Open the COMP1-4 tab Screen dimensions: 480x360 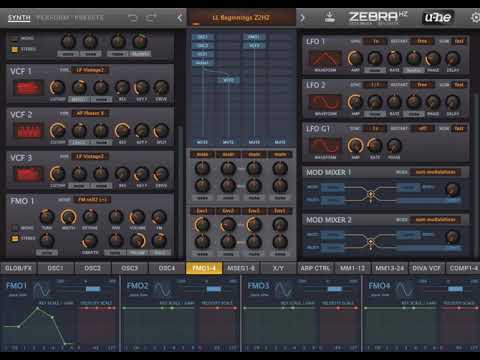coord(463,268)
